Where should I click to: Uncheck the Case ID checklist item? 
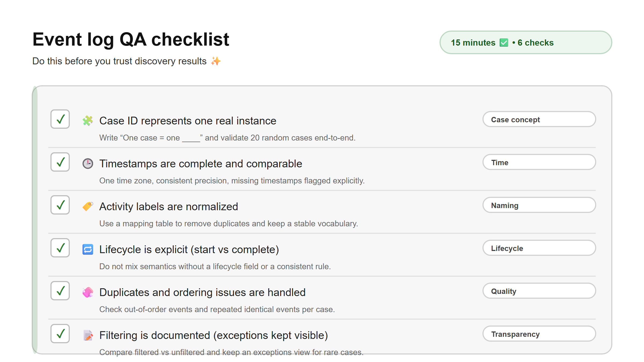coord(60,119)
